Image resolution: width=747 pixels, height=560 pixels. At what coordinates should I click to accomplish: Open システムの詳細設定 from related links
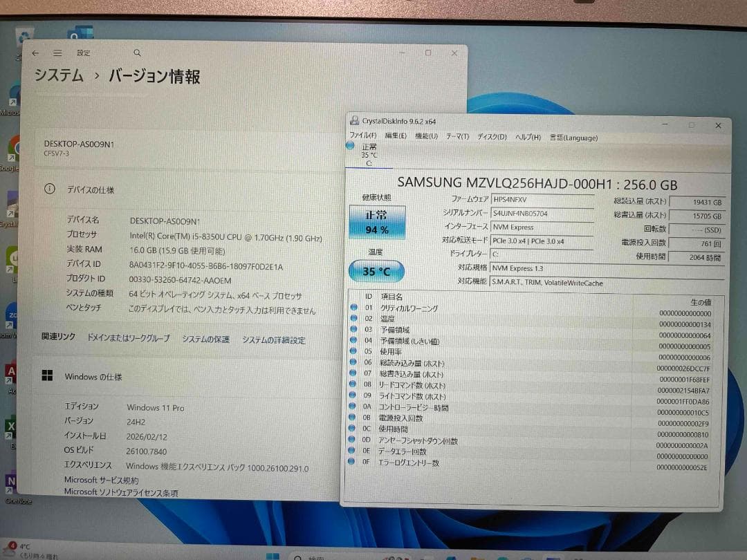coord(273,339)
